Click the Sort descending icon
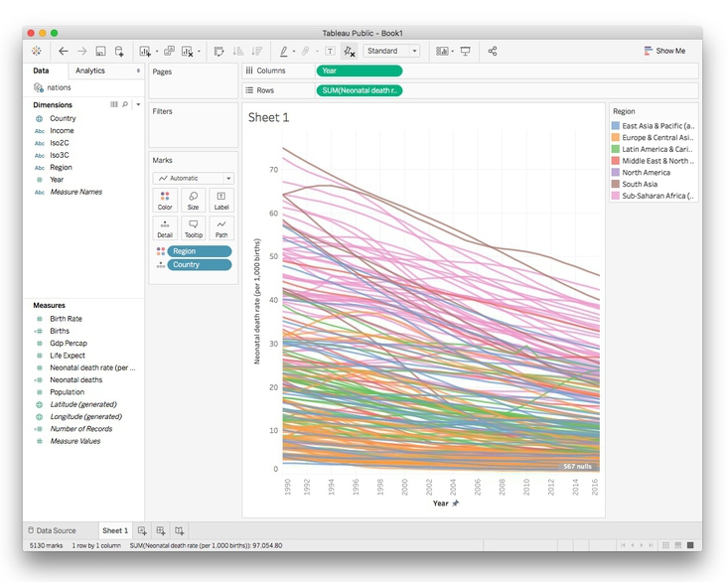This screenshot has height=582, width=728. [256, 51]
